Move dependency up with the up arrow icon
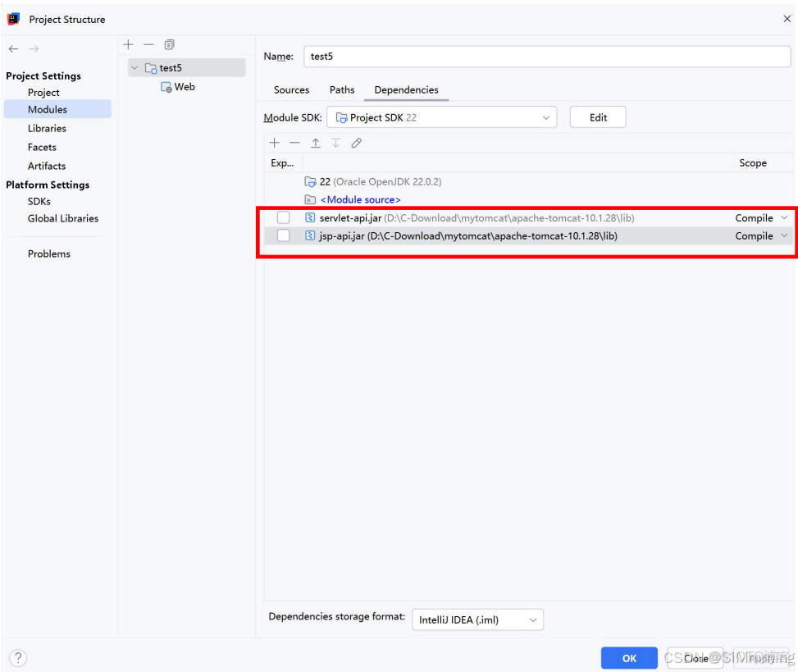 pos(315,143)
